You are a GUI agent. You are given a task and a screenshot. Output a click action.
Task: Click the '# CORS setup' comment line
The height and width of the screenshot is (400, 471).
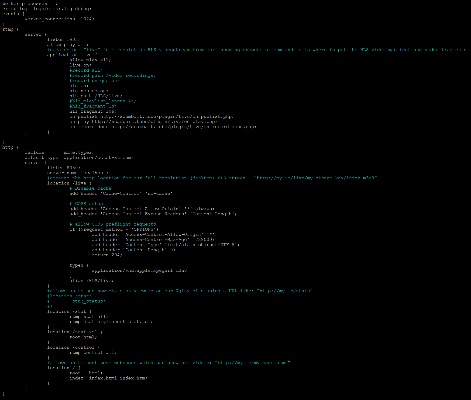click(x=87, y=203)
